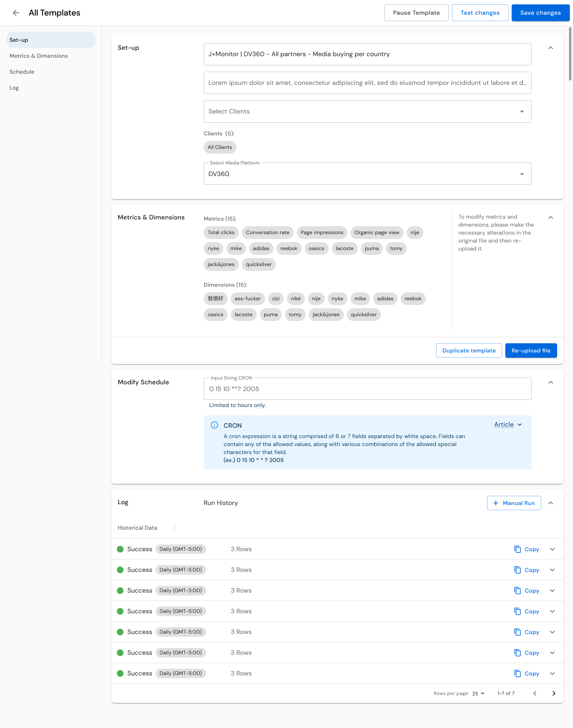Click the Page impressions metric chip

click(322, 233)
